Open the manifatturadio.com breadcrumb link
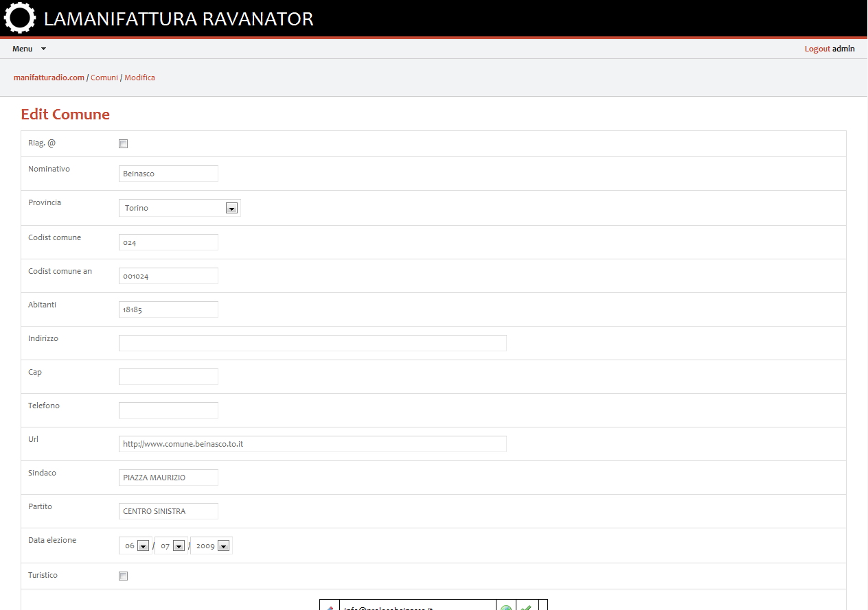 click(x=48, y=78)
